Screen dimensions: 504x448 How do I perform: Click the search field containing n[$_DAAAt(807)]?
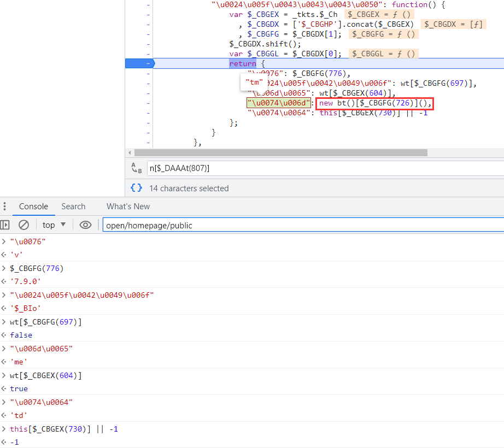point(323,168)
